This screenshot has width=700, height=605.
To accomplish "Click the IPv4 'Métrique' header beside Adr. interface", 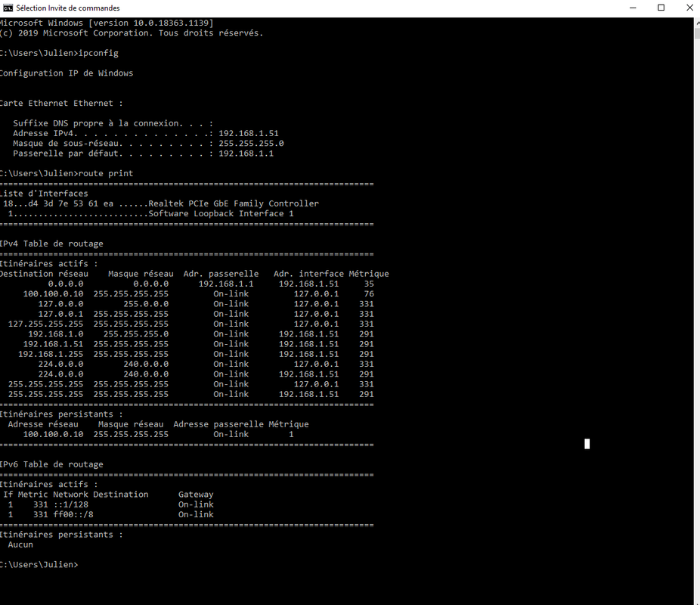I will pos(369,274).
